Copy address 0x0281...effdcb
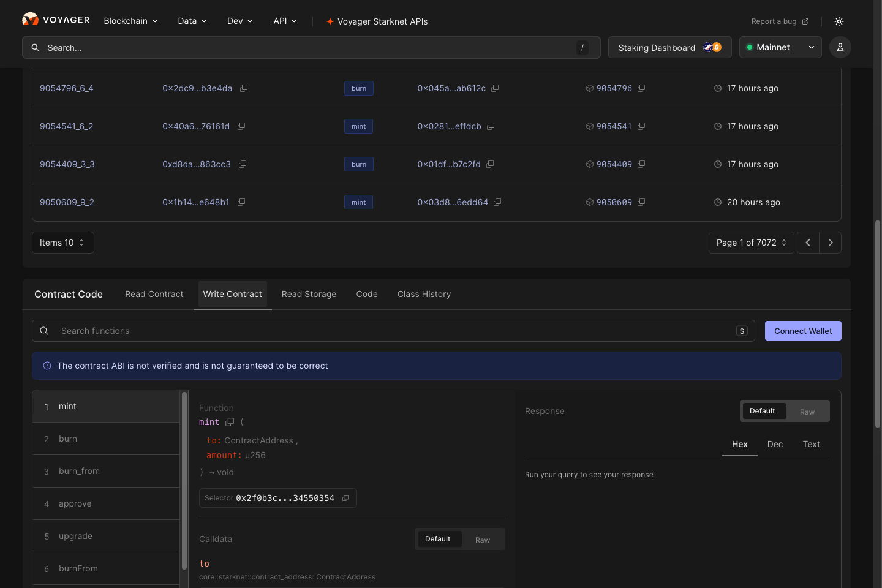 click(491, 126)
